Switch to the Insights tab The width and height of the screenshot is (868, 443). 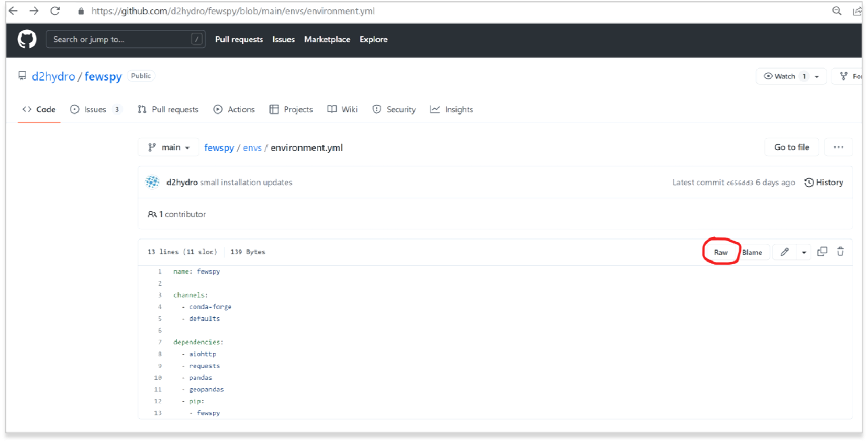point(452,109)
